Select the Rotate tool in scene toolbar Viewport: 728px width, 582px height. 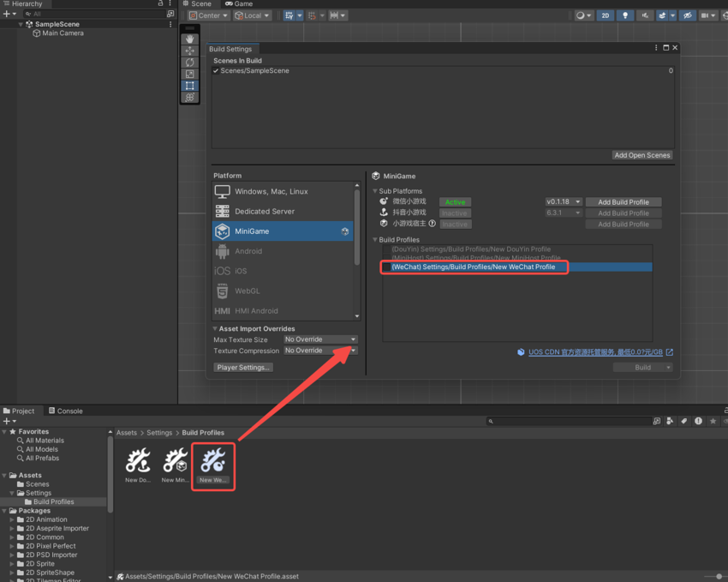pos(190,63)
